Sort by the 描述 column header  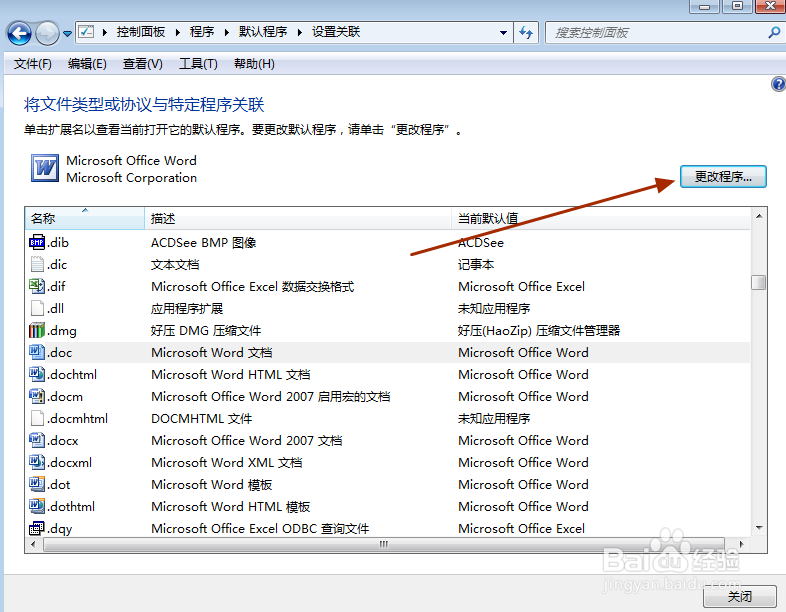[298, 219]
